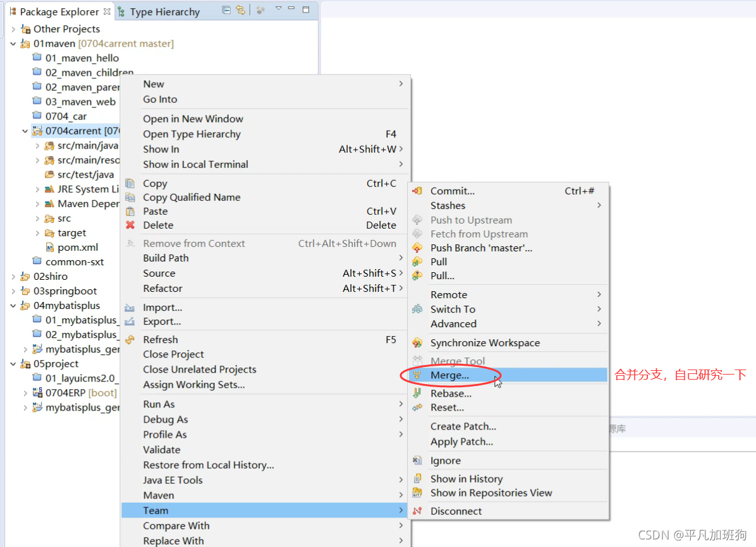Click the Copy Qualified Name icon
The width and height of the screenshot is (756, 547).
coord(130,197)
